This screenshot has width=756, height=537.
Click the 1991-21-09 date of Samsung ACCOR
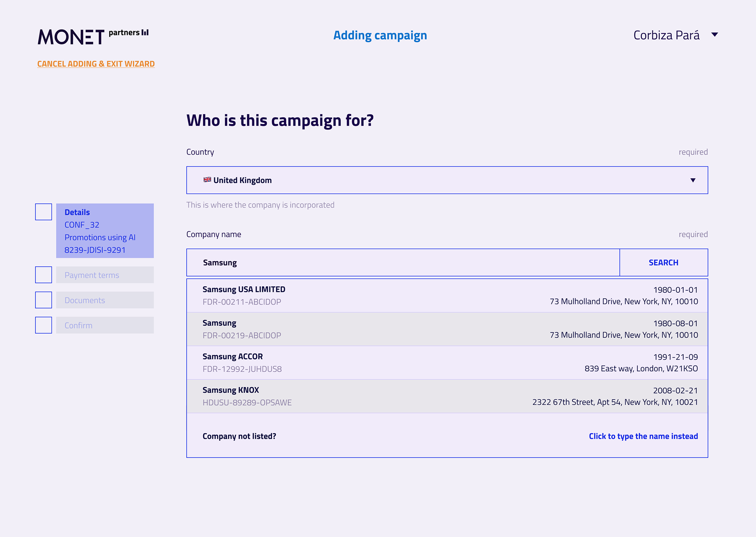[675, 357]
